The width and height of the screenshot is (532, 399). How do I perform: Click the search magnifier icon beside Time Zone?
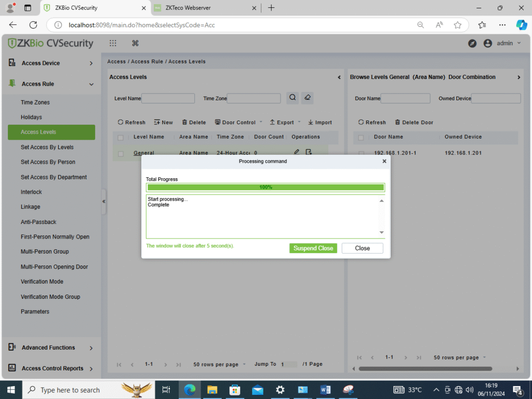[x=292, y=98]
